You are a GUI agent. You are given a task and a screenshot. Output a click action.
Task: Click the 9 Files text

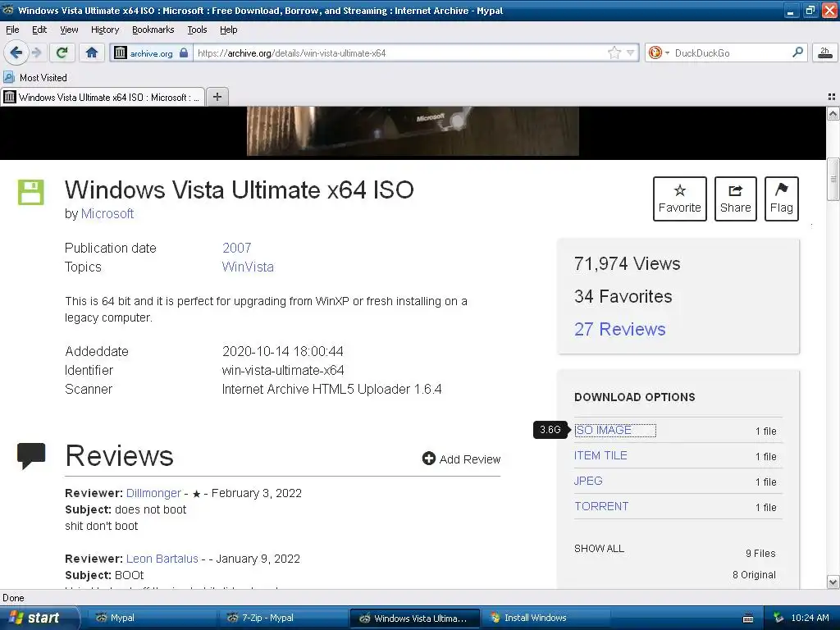point(760,554)
